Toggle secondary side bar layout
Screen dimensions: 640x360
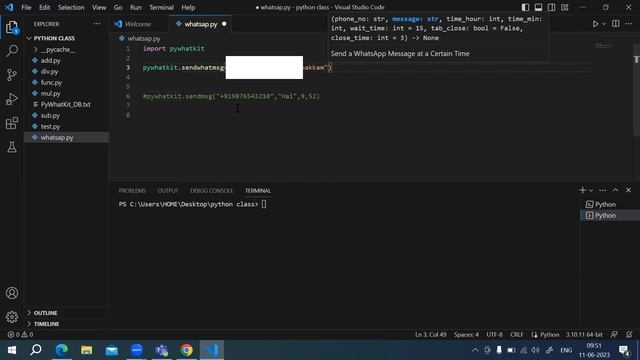coord(551,7)
